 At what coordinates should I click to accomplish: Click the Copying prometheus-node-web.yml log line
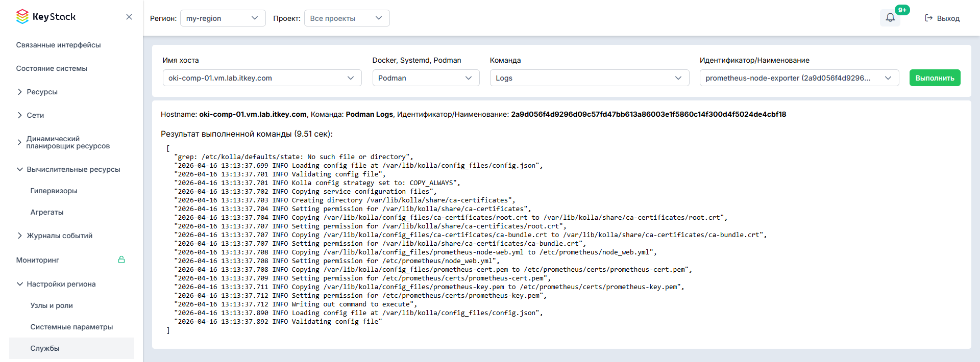(x=415, y=252)
